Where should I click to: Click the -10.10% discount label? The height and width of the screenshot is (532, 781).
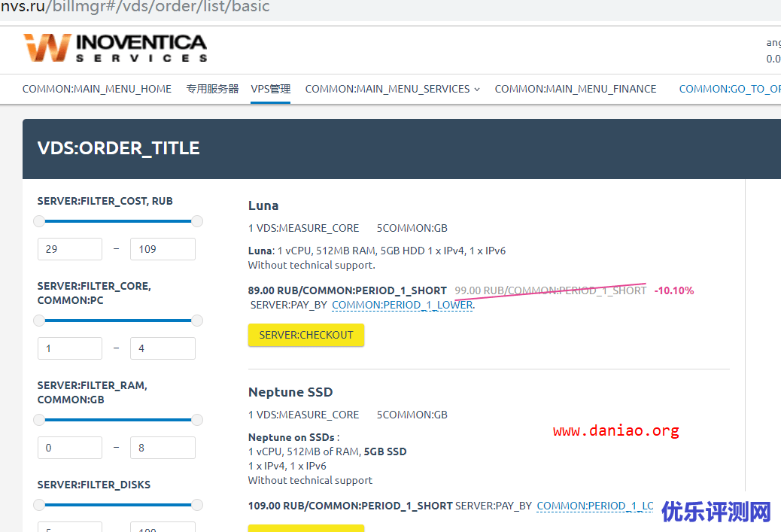(674, 290)
